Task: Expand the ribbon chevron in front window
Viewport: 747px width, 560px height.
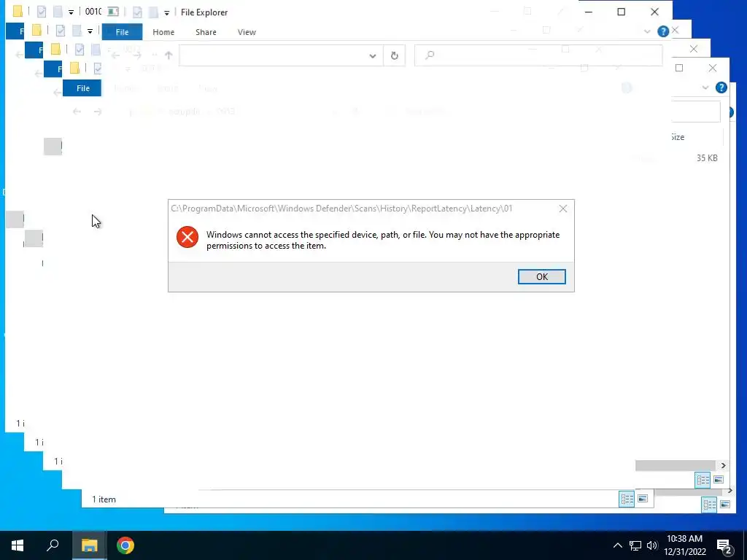Action: pyautogui.click(x=647, y=31)
